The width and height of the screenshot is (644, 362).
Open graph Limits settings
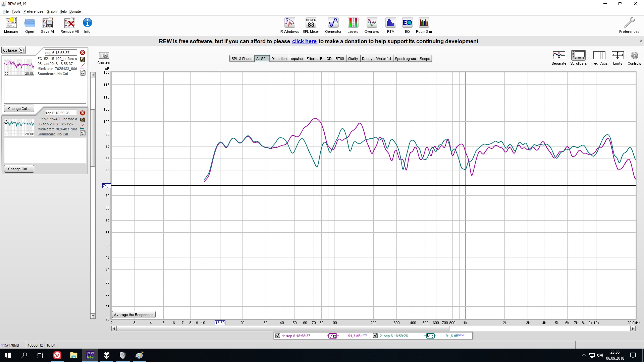tap(618, 58)
